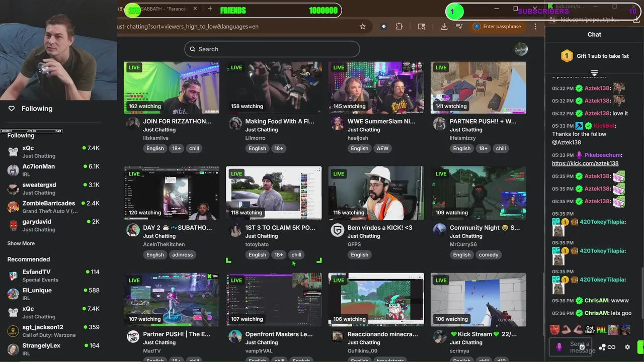
Task: Click Gift 1 sub to take 1st
Action: (595, 56)
